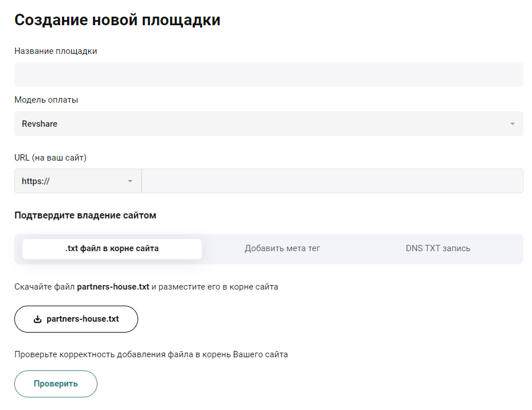Download the partners-house.txt verification file
532x410 pixels.
(x=76, y=319)
